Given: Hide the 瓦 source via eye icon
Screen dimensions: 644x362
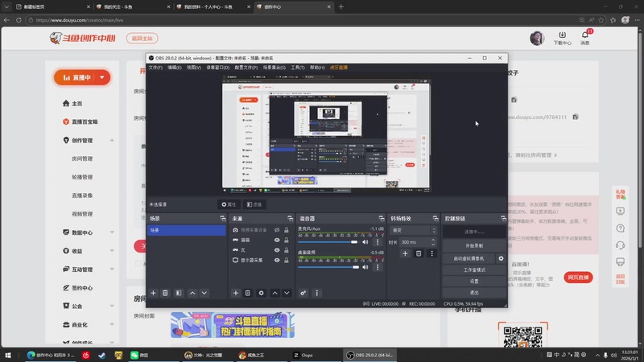Looking at the screenshot, I should (277, 250).
